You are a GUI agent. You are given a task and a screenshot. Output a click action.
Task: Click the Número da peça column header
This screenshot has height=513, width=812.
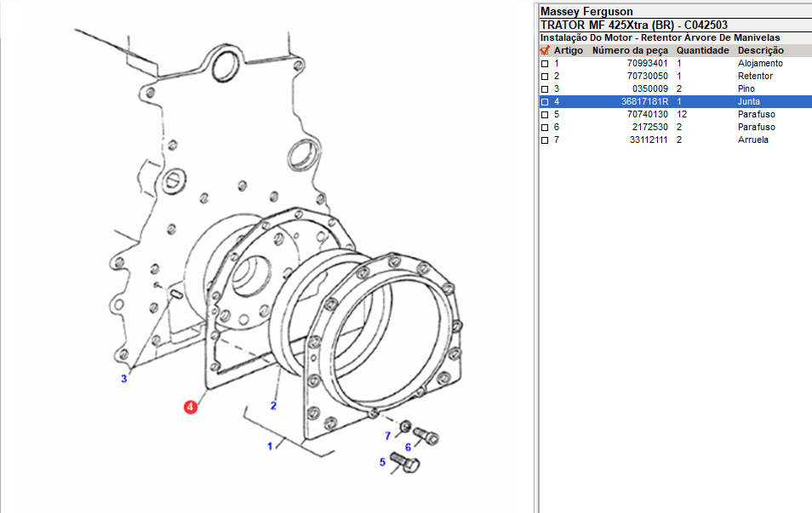point(630,50)
